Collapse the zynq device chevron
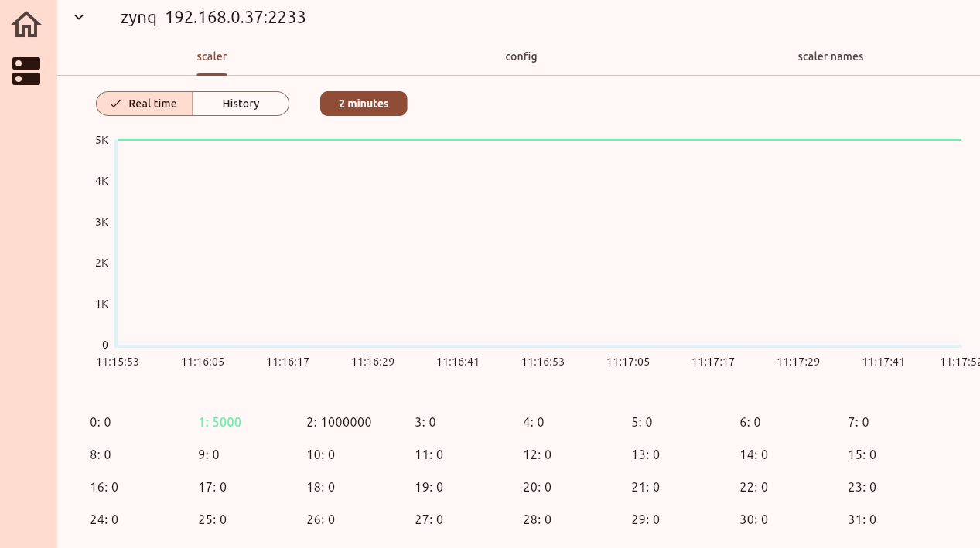980x548 pixels. [79, 17]
